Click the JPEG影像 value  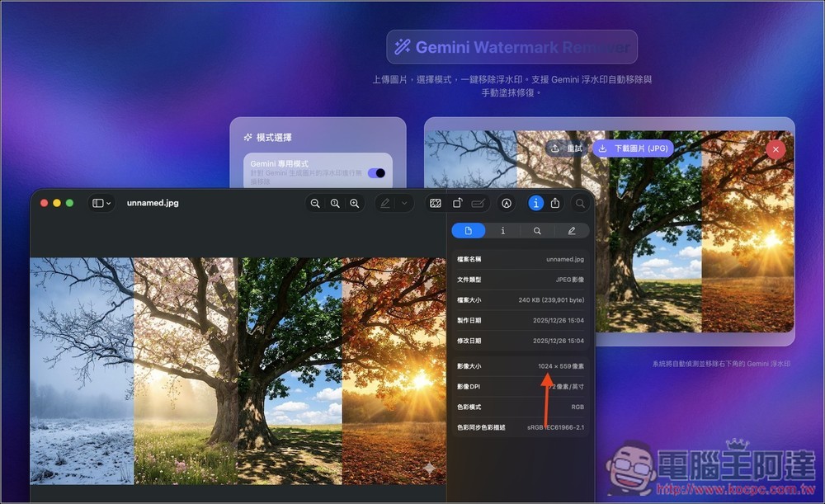point(570,280)
